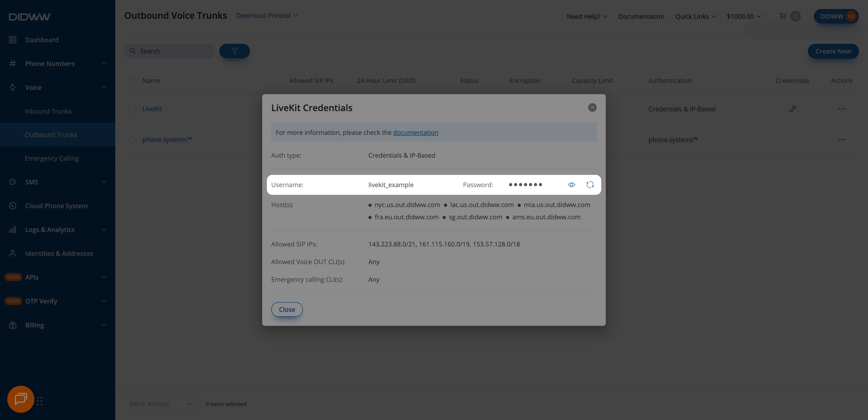Click the Identities & Addresses person icon
868x420 pixels.
13,253
